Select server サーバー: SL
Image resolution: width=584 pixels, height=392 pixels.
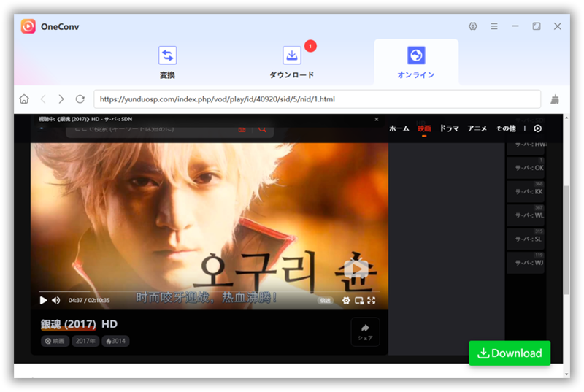point(526,239)
